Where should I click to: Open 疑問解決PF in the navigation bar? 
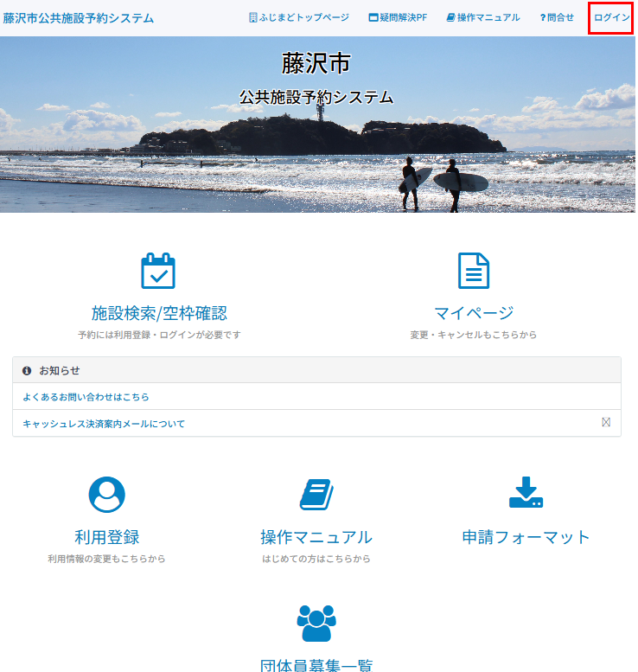pos(398,17)
